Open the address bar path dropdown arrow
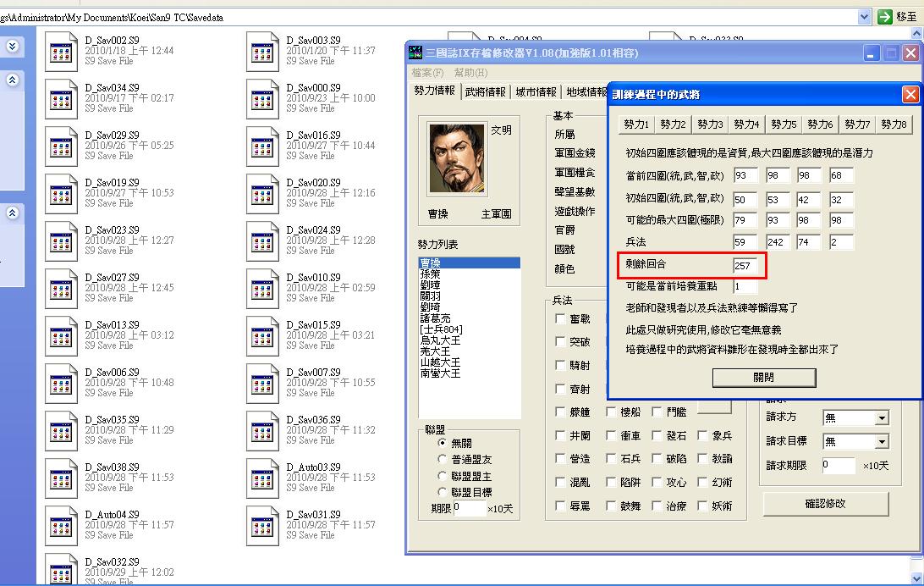 pos(864,17)
